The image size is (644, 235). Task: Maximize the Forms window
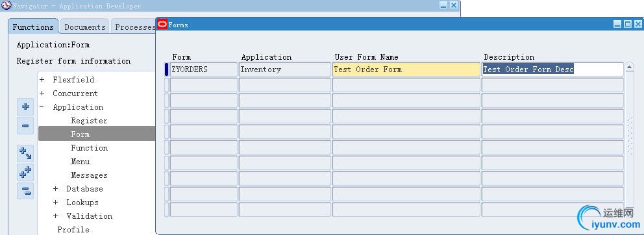click(628, 24)
